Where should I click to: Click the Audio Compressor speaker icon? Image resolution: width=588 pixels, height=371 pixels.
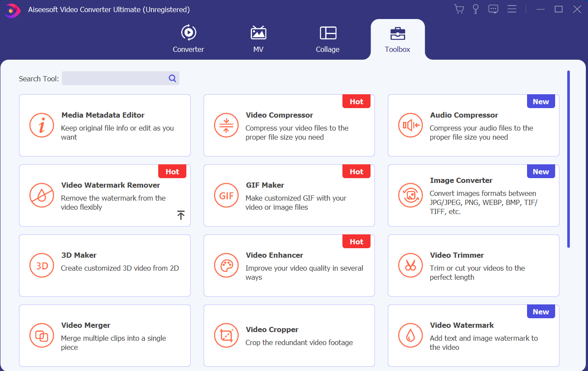[x=410, y=125]
